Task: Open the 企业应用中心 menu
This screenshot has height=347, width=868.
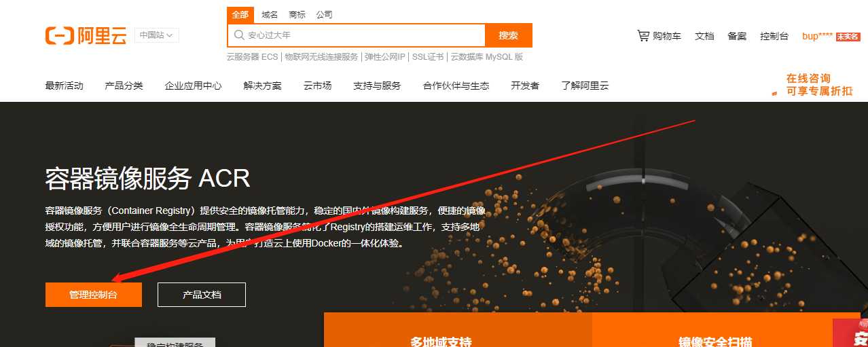Action: point(194,86)
